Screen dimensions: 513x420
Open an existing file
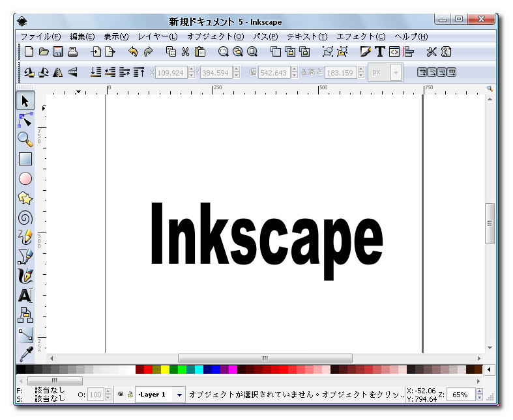44,51
